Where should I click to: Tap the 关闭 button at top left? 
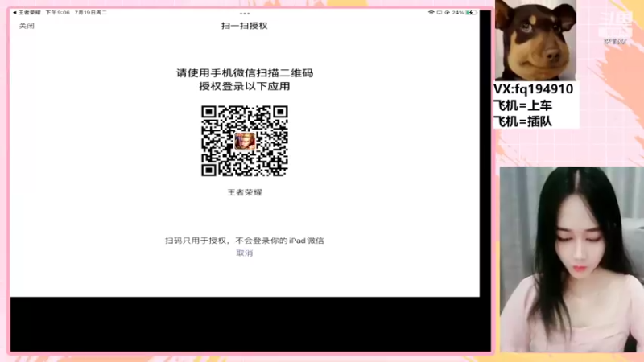coord(27,26)
